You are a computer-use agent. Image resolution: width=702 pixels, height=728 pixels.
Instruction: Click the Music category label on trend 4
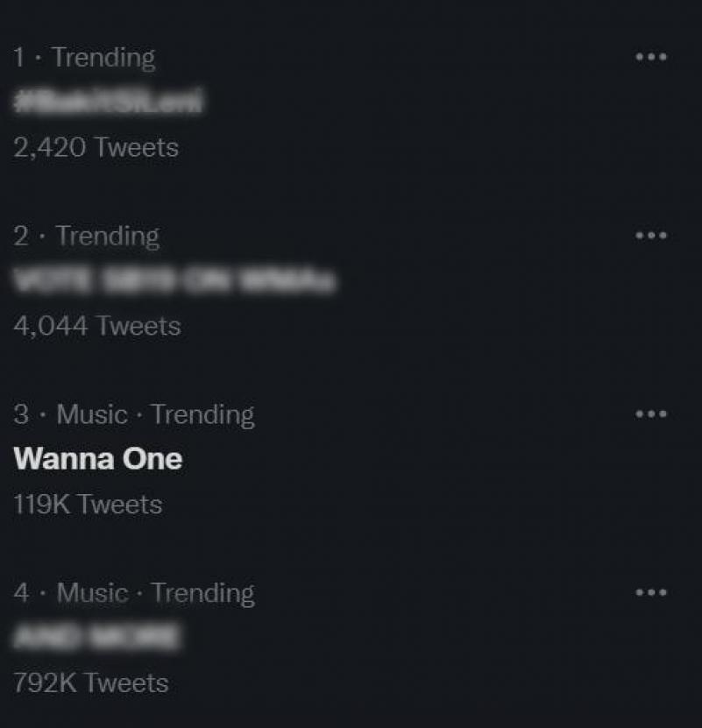(92, 593)
